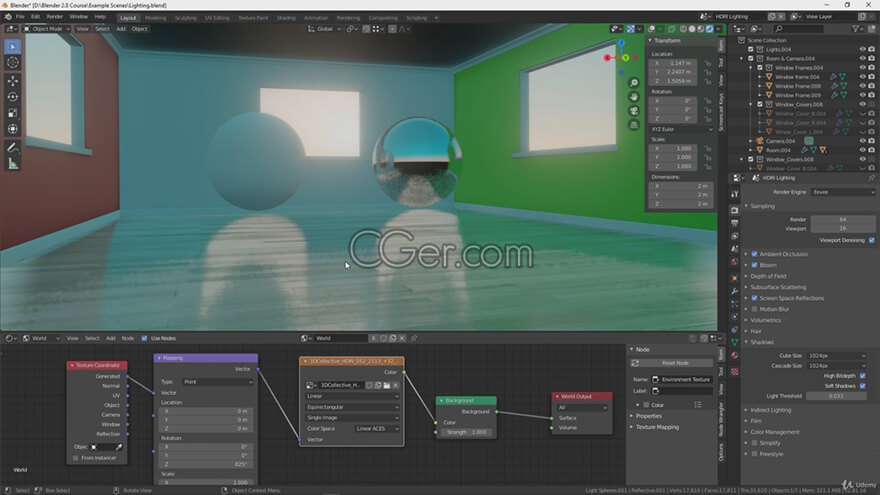The height and width of the screenshot is (495, 880).
Task: Adjust Background node Strength 1.000 slider
Action: (x=466, y=432)
